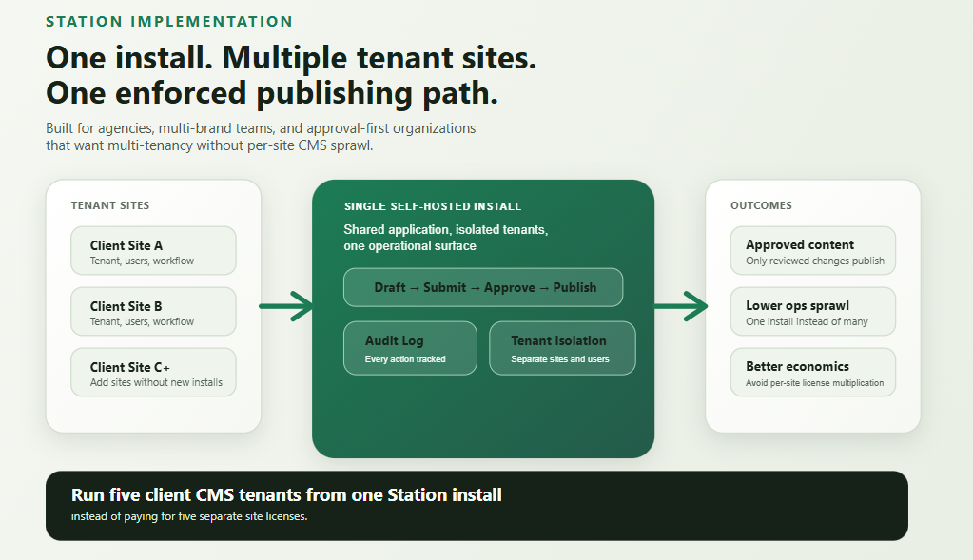Click 'Built for agencies, multi-brand teams' subtitle
This screenshot has width=973, height=560.
[261, 128]
